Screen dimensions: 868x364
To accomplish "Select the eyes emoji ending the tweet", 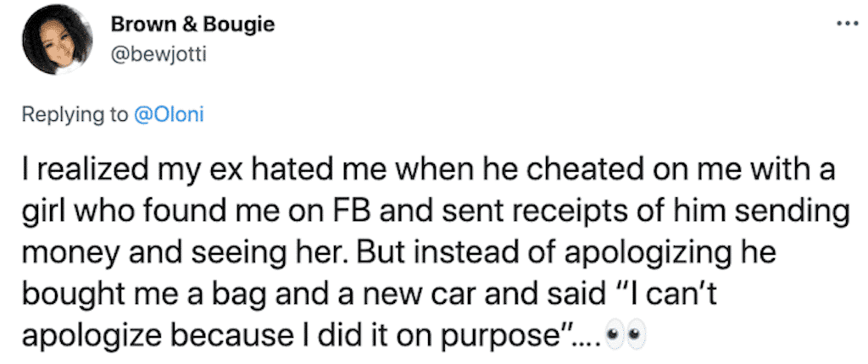I will click(x=626, y=334).
